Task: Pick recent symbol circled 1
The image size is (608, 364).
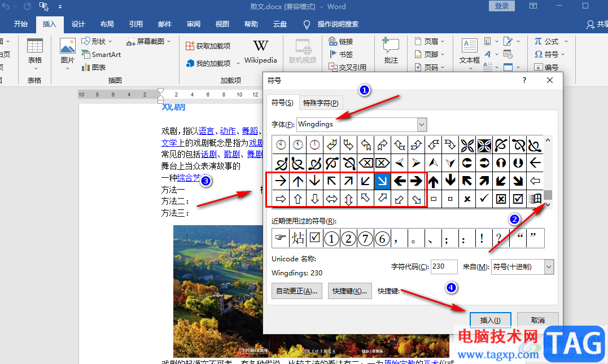Action: [x=331, y=238]
